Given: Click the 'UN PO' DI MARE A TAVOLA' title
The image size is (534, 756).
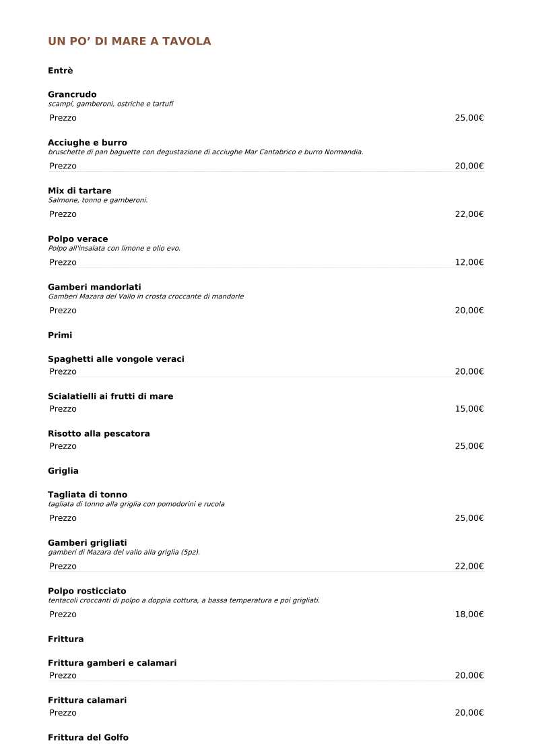Looking at the screenshot, I should [x=129, y=42].
